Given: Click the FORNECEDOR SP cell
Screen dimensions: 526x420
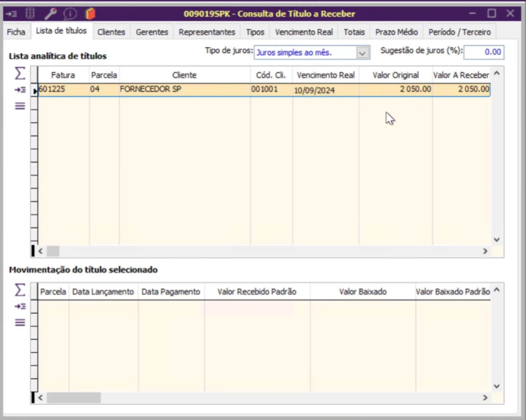Looking at the screenshot, I should pos(184,90).
